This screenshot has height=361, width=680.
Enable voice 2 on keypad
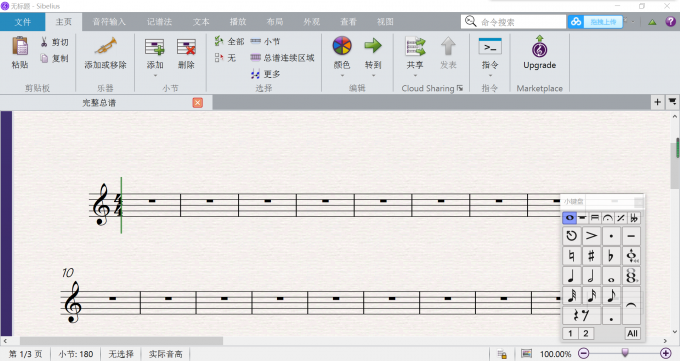point(586,333)
